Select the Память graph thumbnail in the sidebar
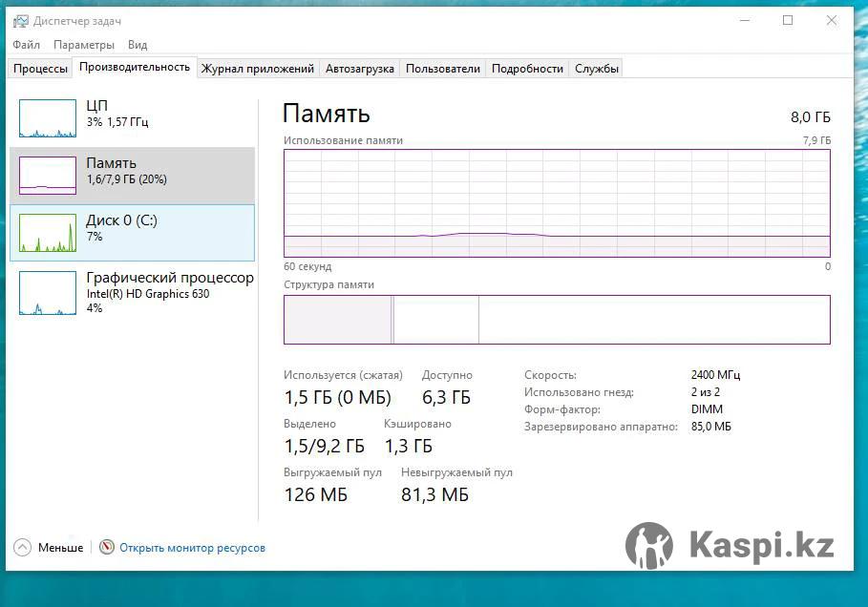This screenshot has height=607, width=868. point(48,176)
